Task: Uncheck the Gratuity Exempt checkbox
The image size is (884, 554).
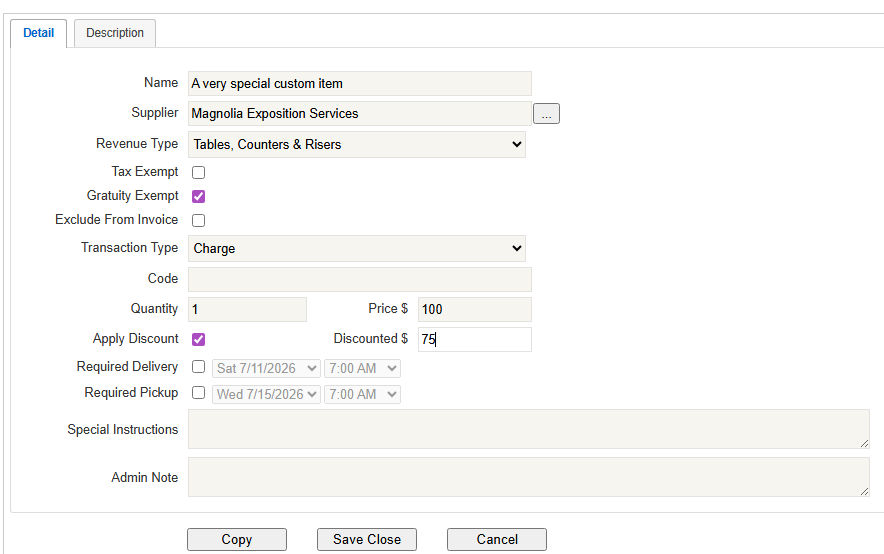Action: click(198, 196)
